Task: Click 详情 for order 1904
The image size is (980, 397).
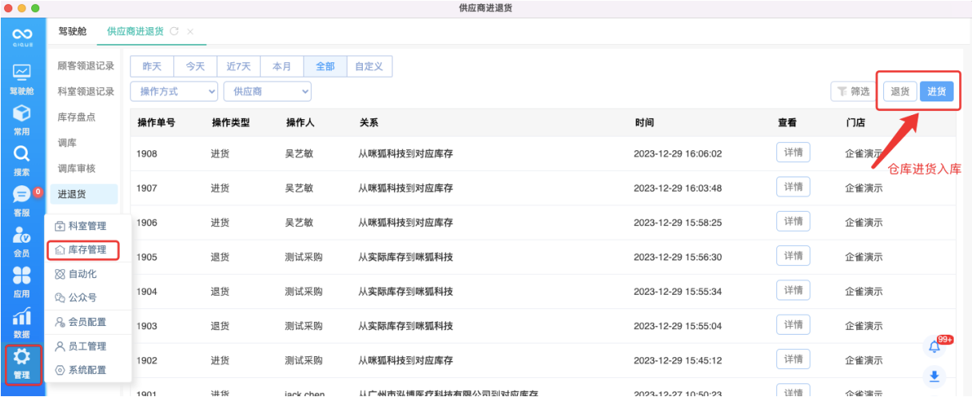Action: point(793,290)
